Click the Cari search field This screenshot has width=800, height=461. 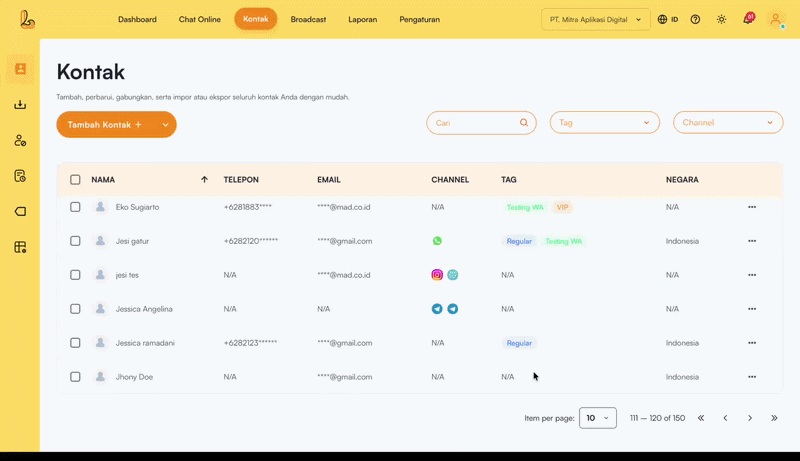[x=474, y=123]
